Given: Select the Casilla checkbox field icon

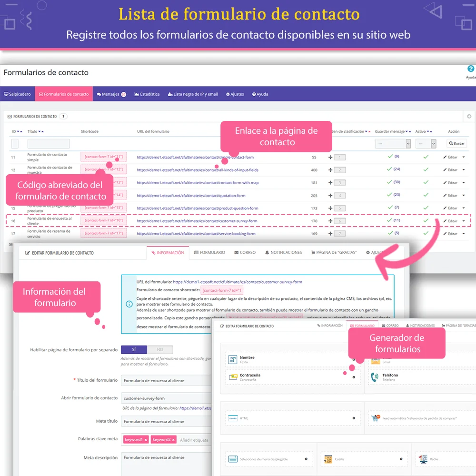Looking at the screenshot, I should 328,459.
